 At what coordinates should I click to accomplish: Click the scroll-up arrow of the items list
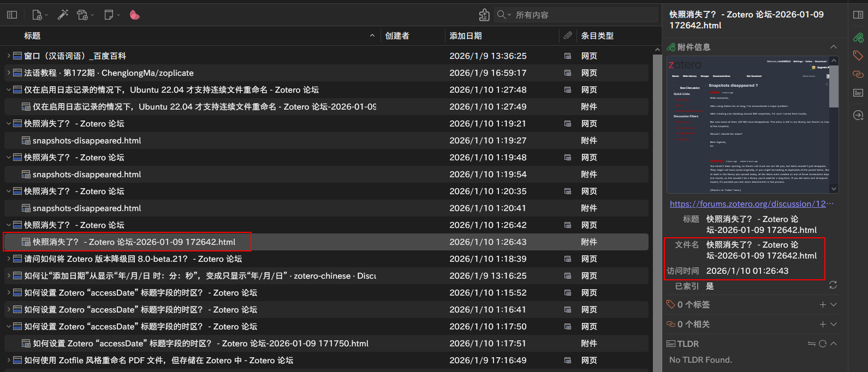(657, 50)
